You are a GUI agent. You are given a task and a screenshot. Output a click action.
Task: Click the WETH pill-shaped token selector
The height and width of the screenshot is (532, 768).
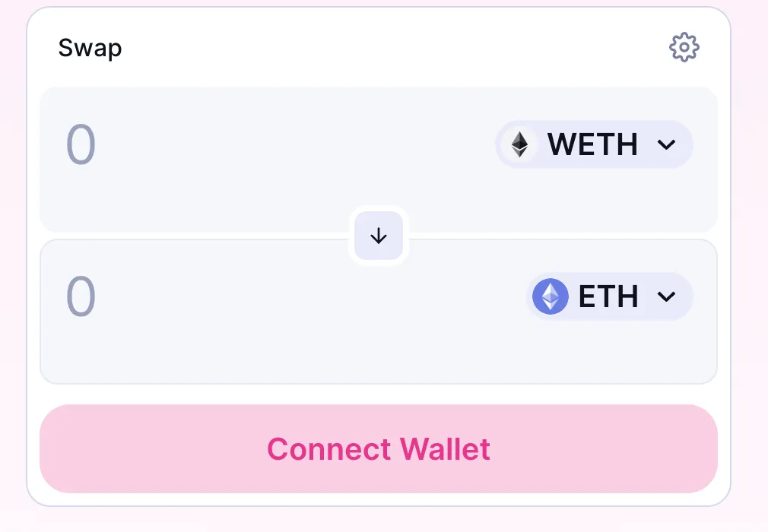coord(594,144)
